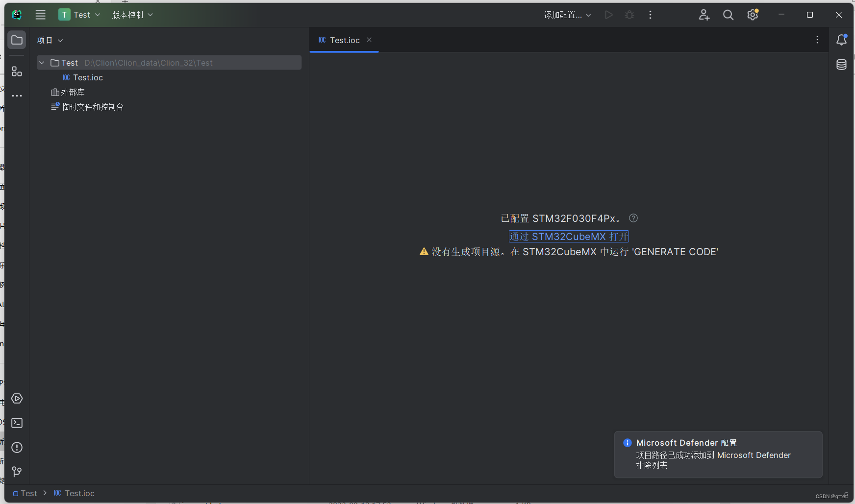Viewport: 855px width, 504px height.
Task: Click the Run play button
Action: click(609, 15)
